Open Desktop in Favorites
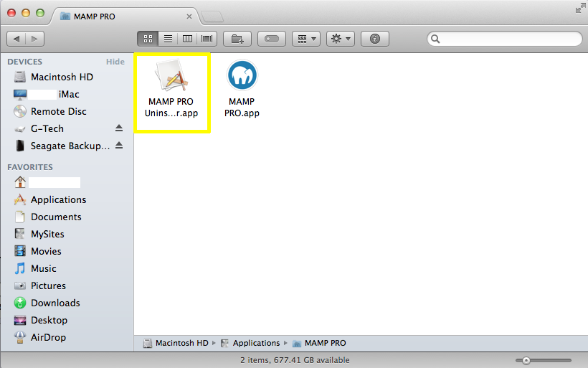Screen dimensions: 588x368 [x=49, y=321]
